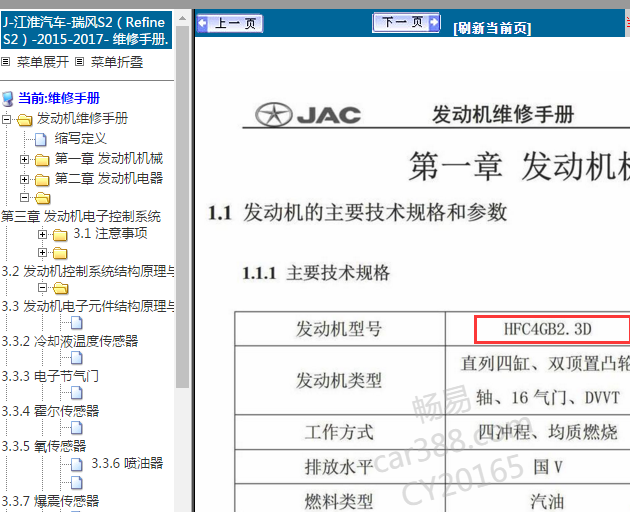Click the sidebar vertical scrollbar thumb

point(182,207)
